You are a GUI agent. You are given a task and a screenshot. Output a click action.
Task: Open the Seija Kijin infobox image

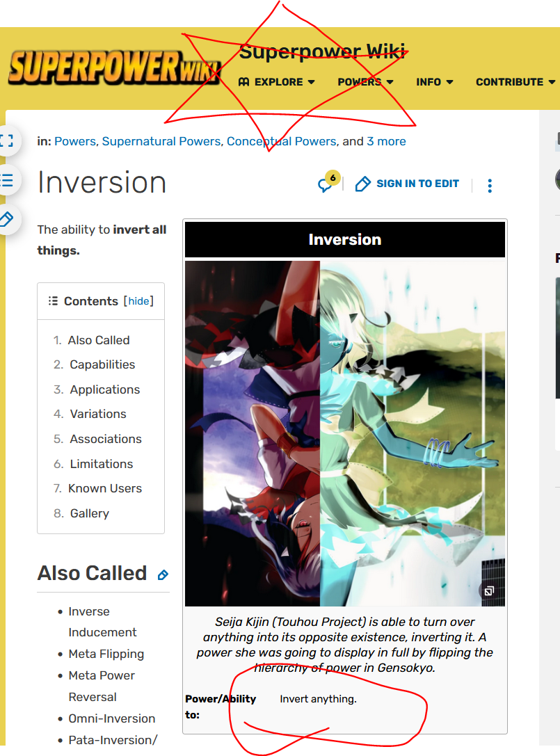coord(345,433)
